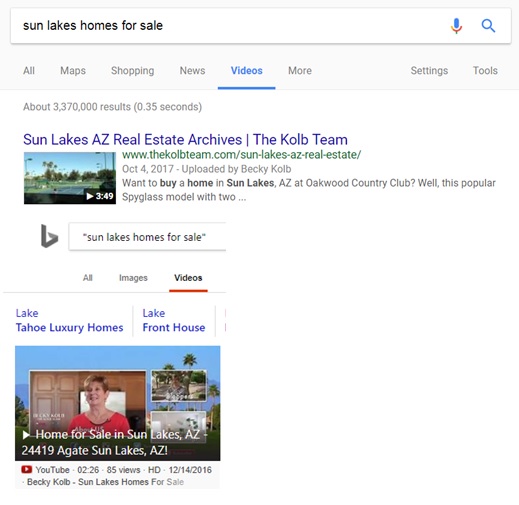Play 'Home for Sale in Sun Lakes, AZ' video

117,403
